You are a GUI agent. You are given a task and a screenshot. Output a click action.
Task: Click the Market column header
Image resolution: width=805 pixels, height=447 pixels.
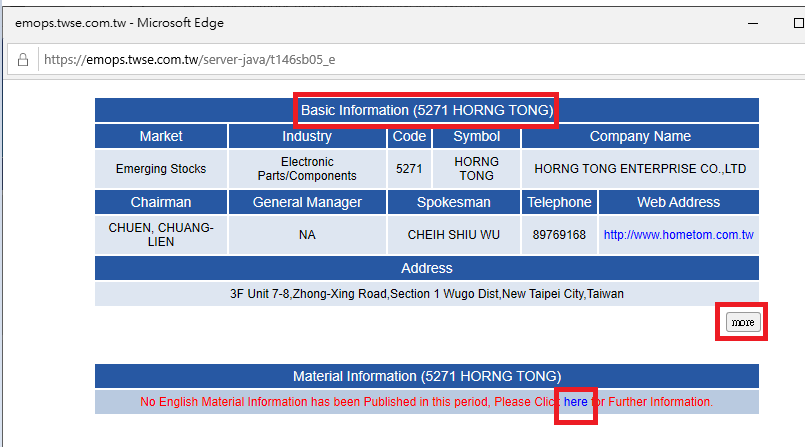pyautogui.click(x=161, y=137)
